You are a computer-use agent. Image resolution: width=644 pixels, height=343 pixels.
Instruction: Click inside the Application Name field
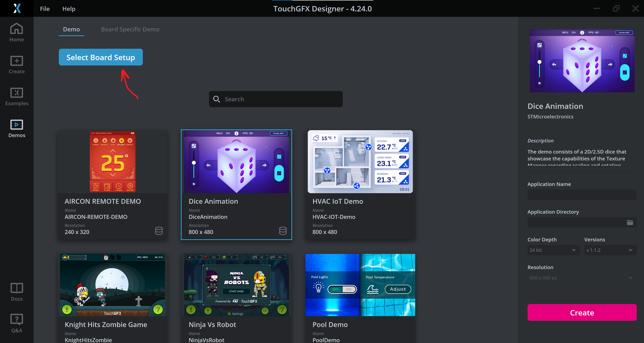pos(582,195)
